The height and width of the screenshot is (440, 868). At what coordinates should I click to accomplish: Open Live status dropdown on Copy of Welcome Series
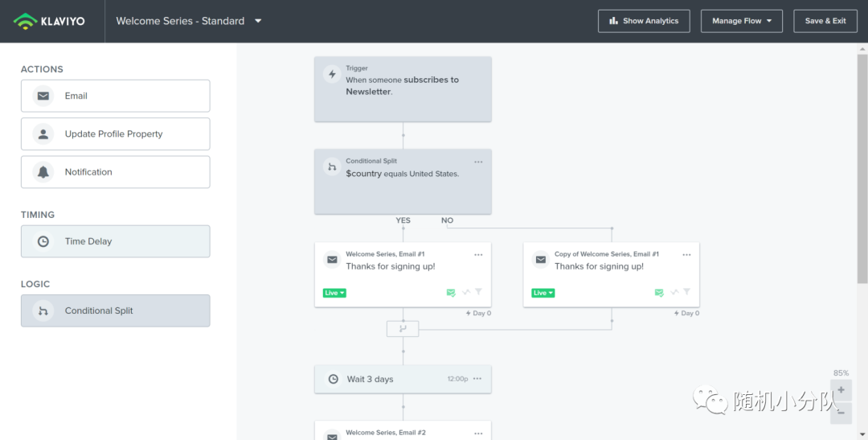point(543,293)
